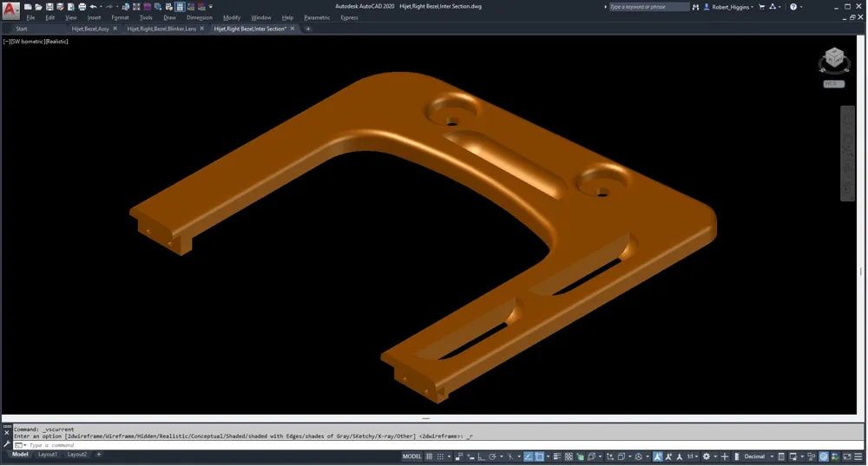The width and height of the screenshot is (868, 466).
Task: Click the navigation bar on the right edge
Action: click(x=847, y=154)
